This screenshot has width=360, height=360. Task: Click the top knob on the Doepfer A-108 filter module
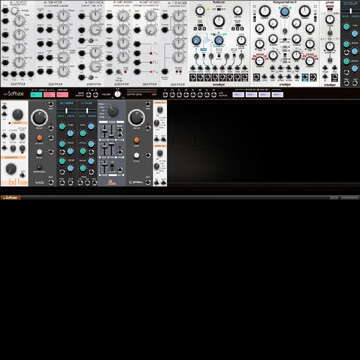point(63,15)
